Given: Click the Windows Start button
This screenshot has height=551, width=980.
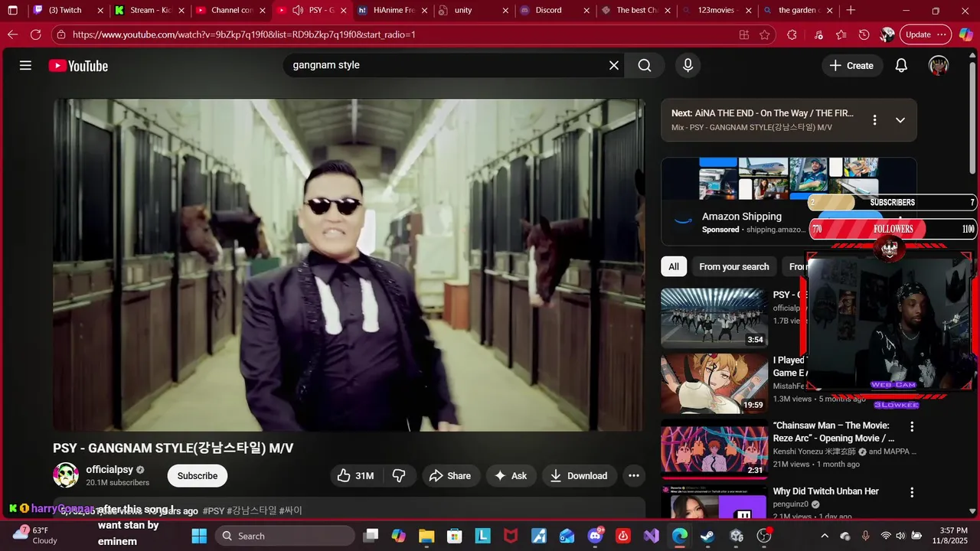Looking at the screenshot, I should (x=199, y=536).
